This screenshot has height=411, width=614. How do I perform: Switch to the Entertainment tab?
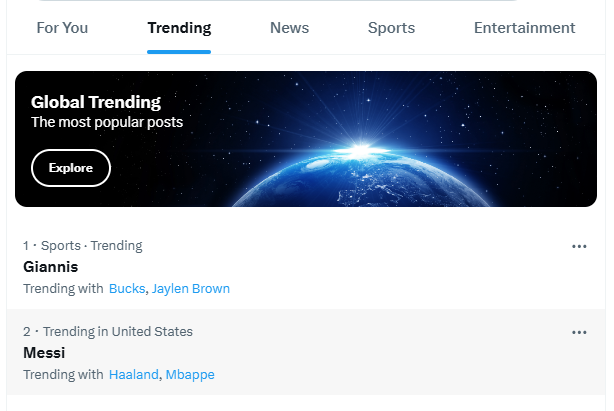coord(524,28)
